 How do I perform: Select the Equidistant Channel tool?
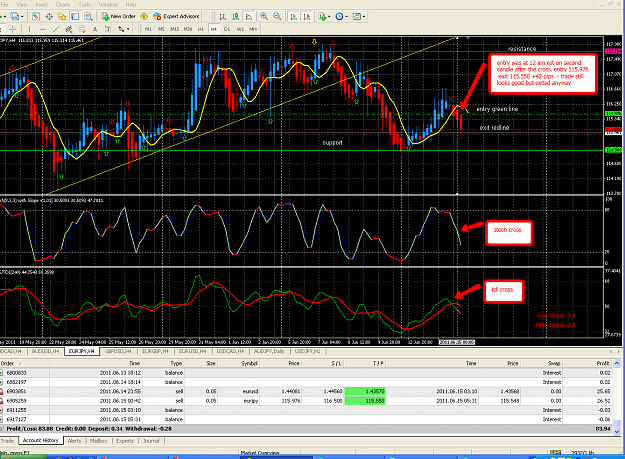pos(69,29)
